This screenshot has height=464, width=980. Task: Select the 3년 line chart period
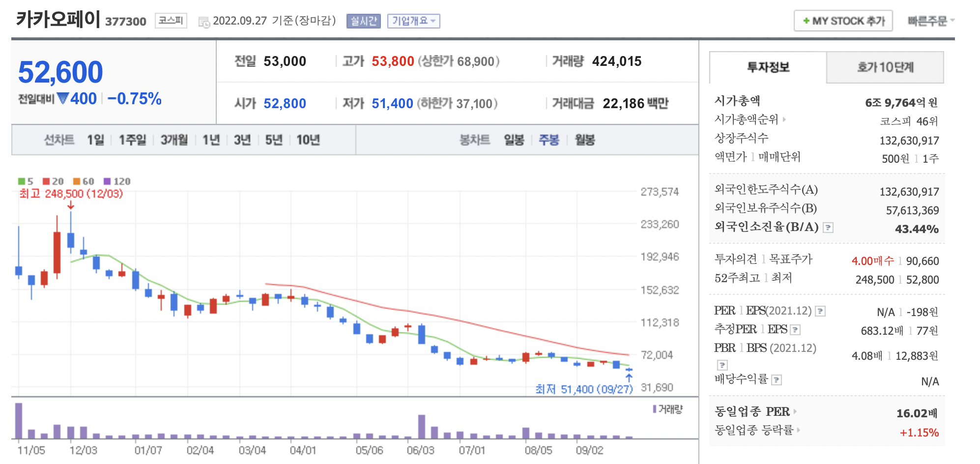tap(242, 140)
